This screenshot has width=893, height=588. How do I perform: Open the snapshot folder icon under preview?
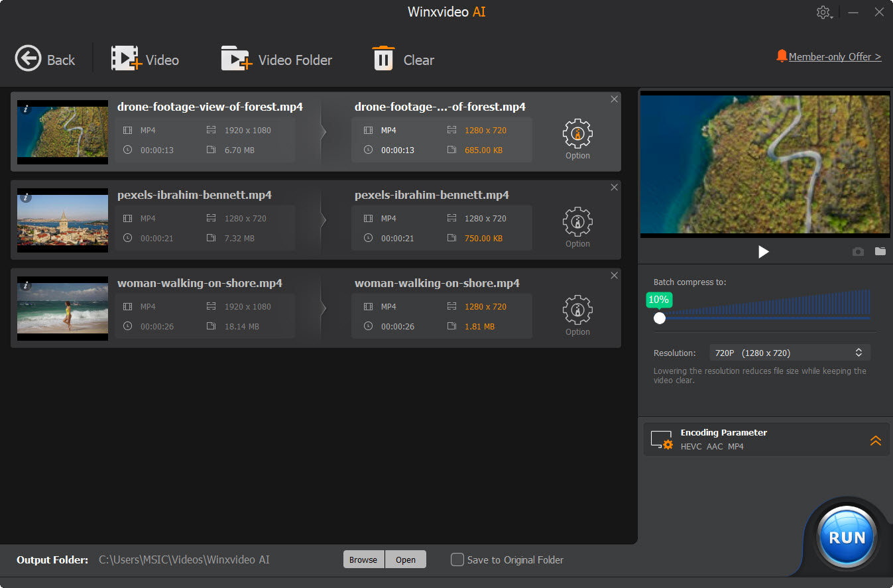[x=880, y=252]
